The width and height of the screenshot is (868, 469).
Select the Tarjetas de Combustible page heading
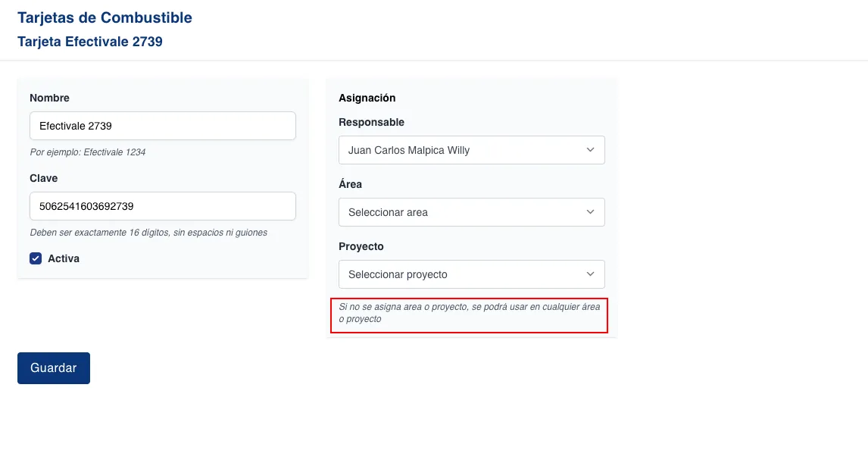click(x=105, y=17)
